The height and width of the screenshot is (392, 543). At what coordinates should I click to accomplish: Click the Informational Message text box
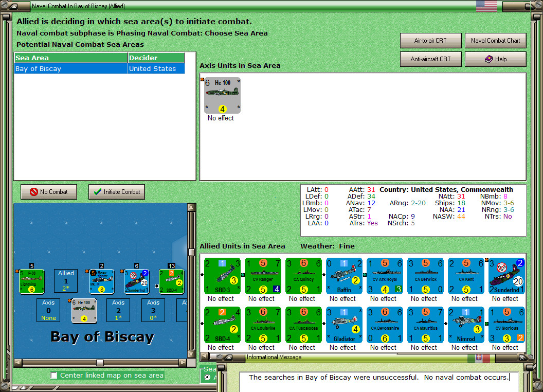379,382
